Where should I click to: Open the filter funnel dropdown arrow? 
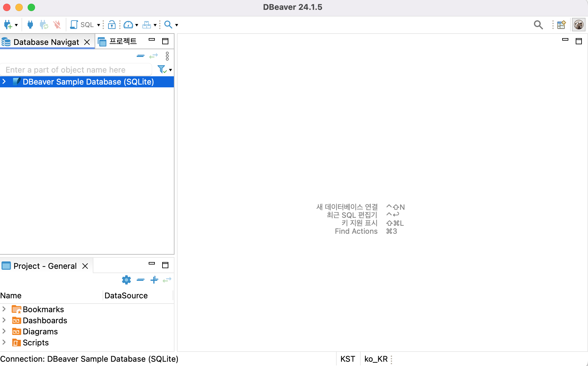[171, 70]
